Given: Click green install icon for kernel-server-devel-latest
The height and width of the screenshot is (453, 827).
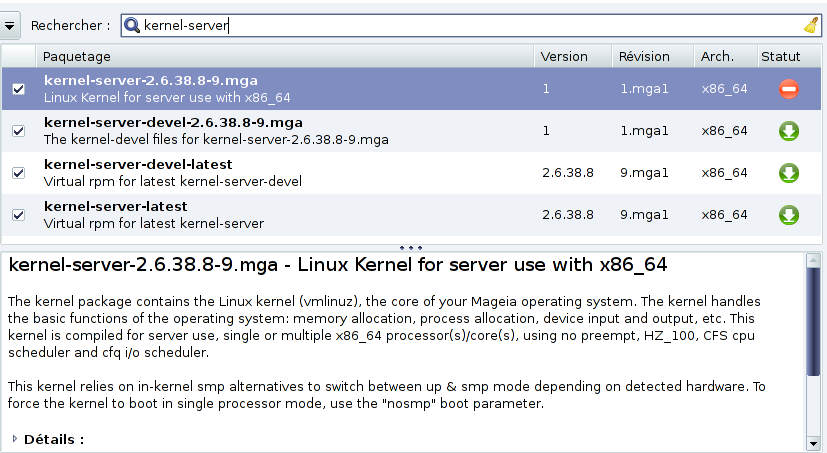Looking at the screenshot, I should pyautogui.click(x=788, y=173).
